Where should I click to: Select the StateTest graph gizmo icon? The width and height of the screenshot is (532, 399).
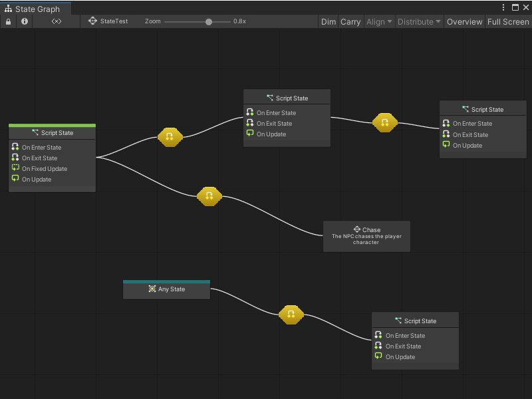[93, 21]
